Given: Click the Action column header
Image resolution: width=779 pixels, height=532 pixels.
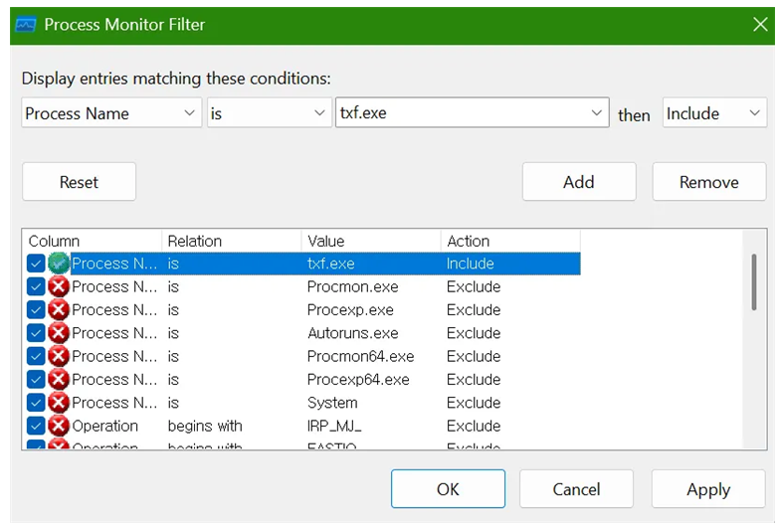Looking at the screenshot, I should 509,241.
